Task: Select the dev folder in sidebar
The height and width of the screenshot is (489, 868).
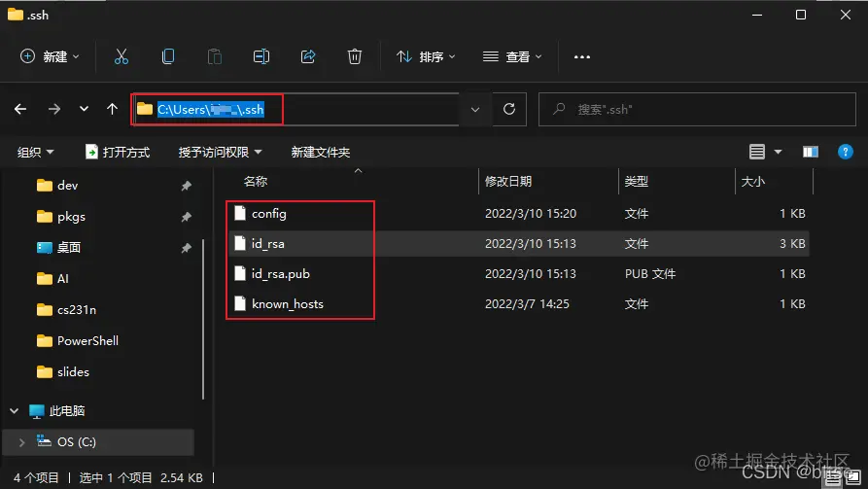Action: (x=67, y=186)
